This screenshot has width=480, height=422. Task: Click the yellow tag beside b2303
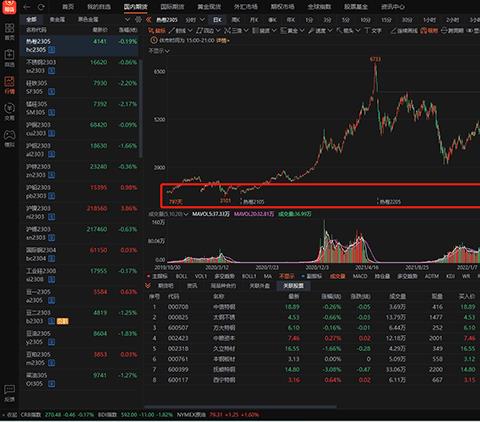pyautogui.click(x=63, y=321)
